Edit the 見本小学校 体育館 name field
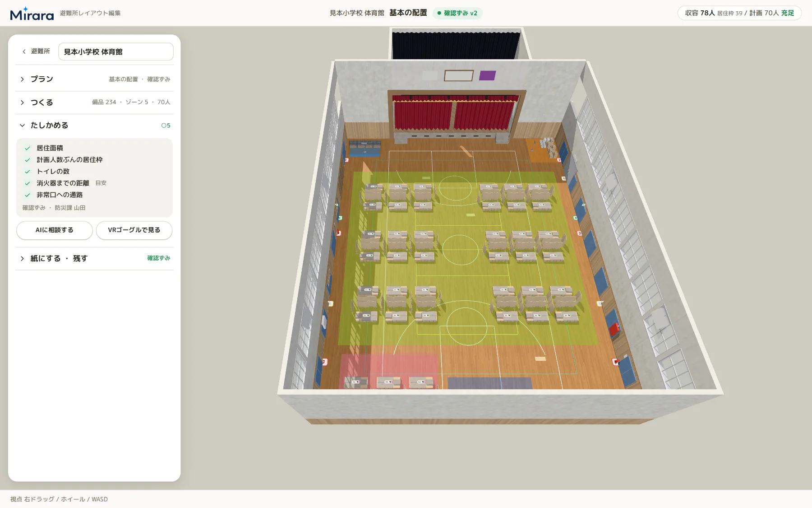812x508 pixels. point(116,51)
